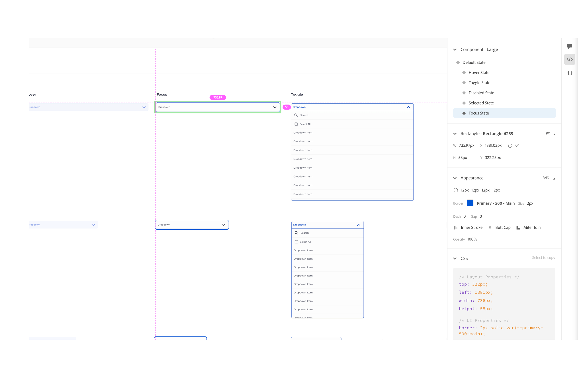Image resolution: width=588 pixels, height=378 pixels.
Task: Click the border CSS declaration line
Action: tap(501, 331)
